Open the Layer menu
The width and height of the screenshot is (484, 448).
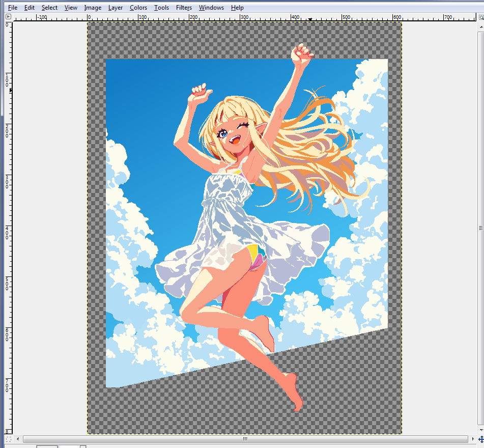[116, 8]
